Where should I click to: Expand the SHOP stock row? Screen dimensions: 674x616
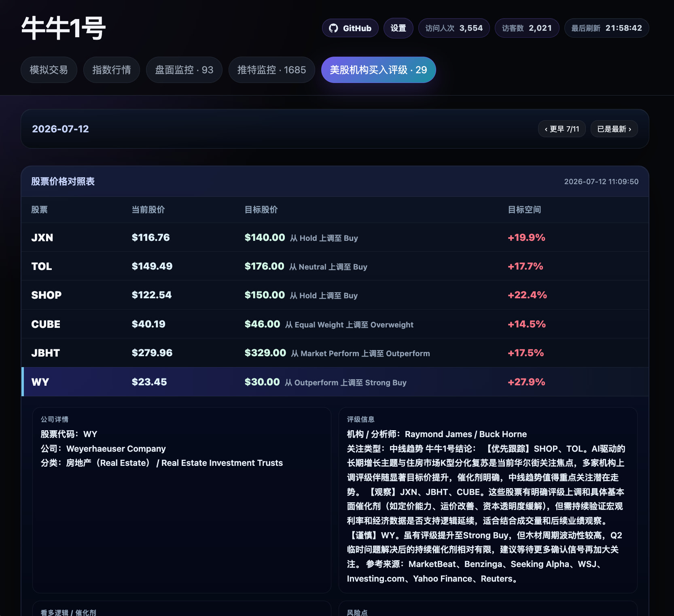(335, 295)
